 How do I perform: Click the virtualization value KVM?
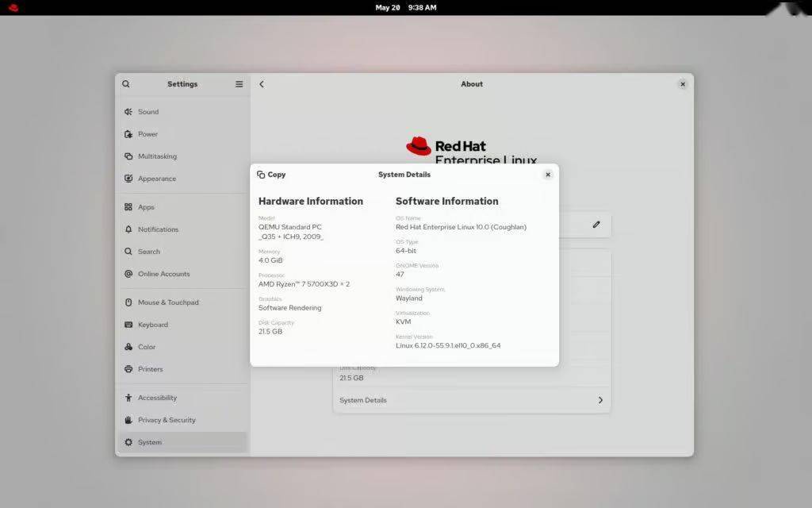click(x=404, y=322)
